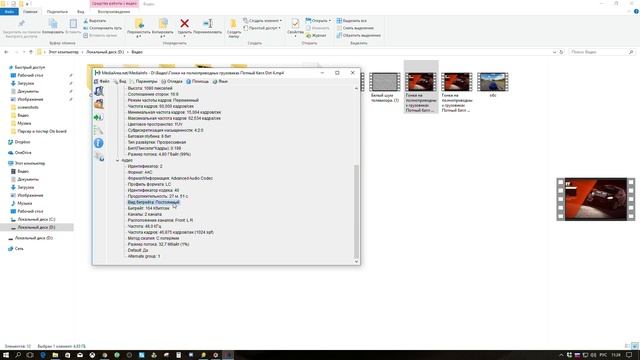This screenshot has width=640, height=360.
Task: Select the 'Битрейт: 164 Кбит/сек' row
Action: point(149,208)
